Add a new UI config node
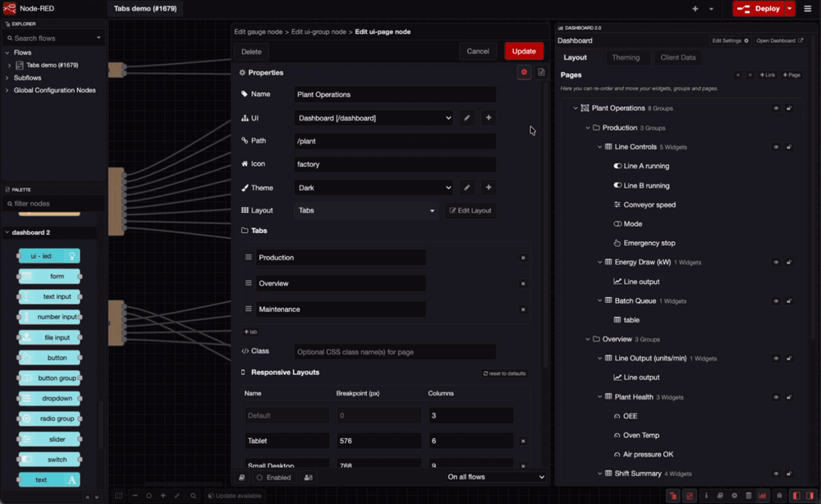This screenshot has width=821, height=504. [x=488, y=117]
